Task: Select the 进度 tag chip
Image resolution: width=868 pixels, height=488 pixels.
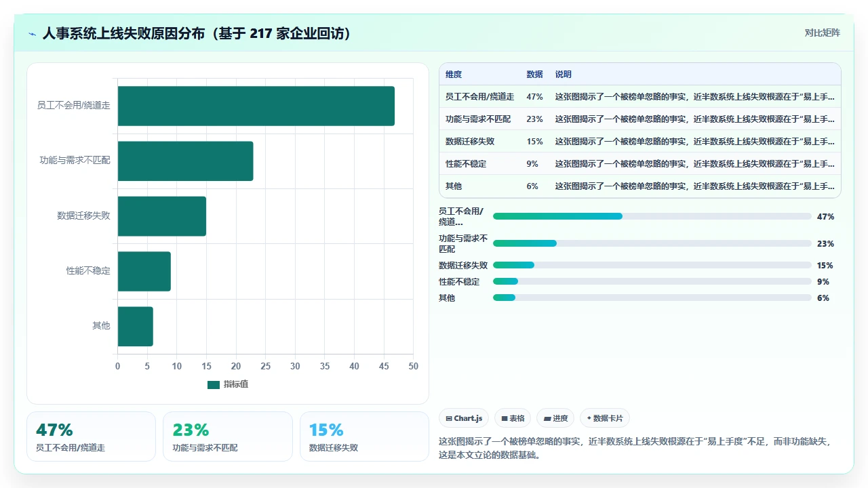Action: [x=555, y=418]
